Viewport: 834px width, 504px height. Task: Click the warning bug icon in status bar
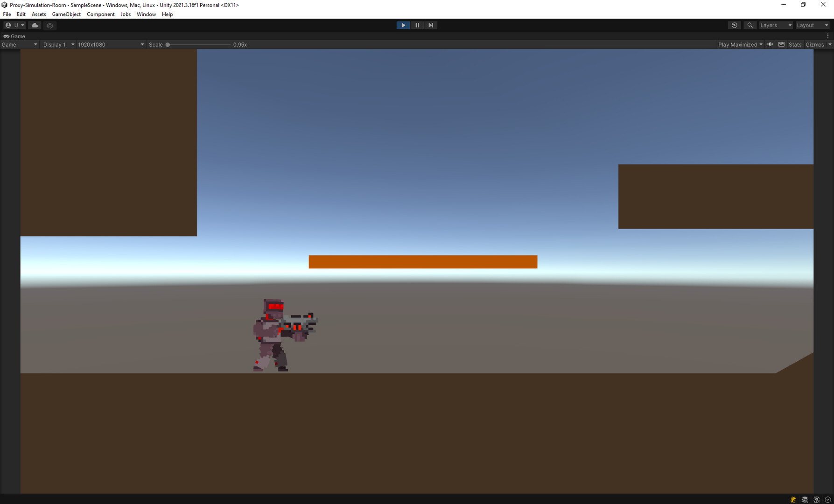[792, 499]
